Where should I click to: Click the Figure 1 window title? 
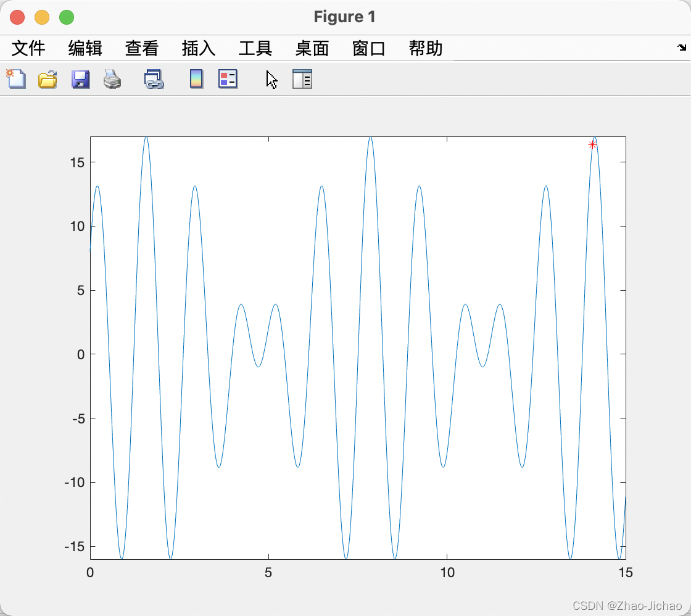point(345,17)
